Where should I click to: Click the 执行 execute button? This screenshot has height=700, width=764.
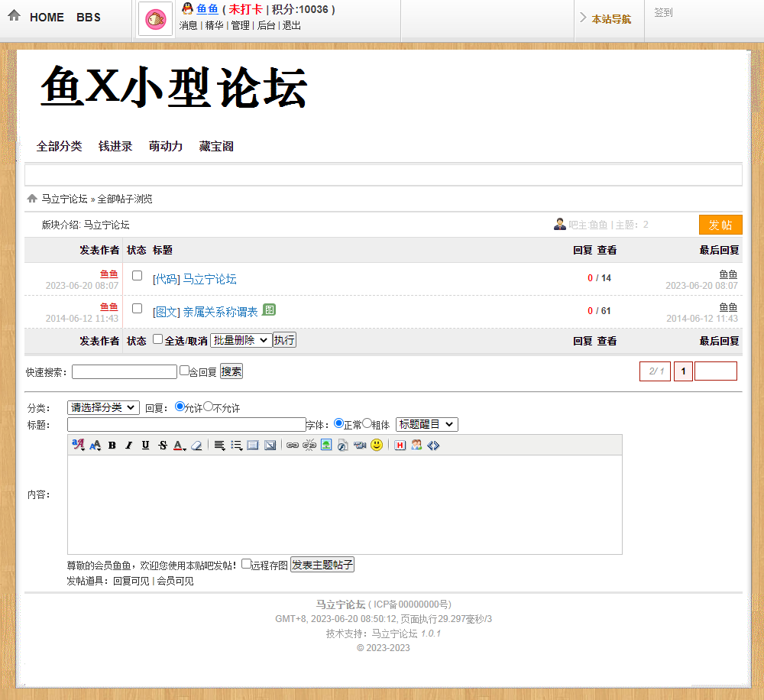point(284,340)
